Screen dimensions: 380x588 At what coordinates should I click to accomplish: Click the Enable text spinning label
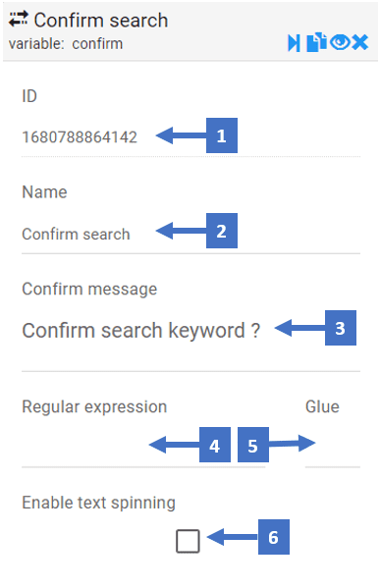point(98,503)
